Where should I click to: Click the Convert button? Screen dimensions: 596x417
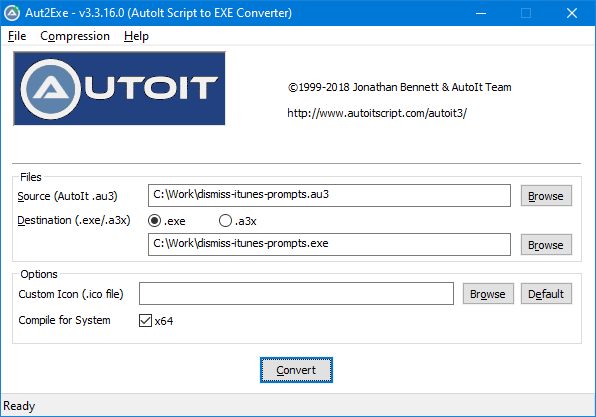click(296, 370)
